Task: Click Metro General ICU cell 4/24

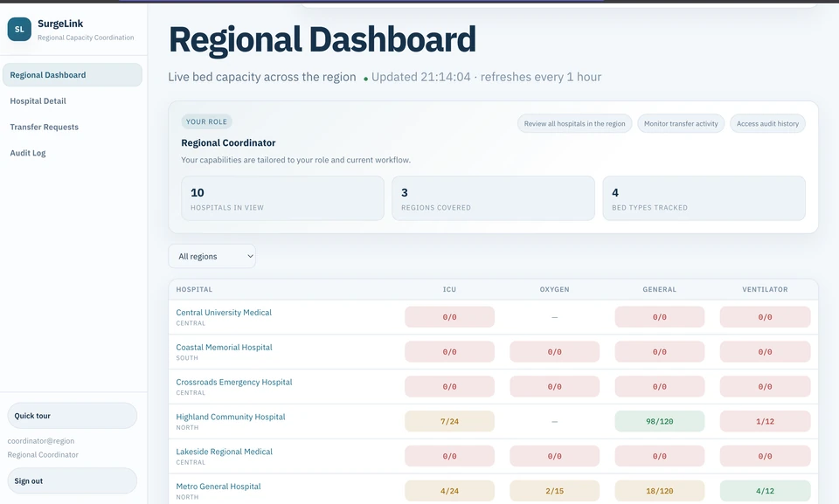Action: click(449, 491)
